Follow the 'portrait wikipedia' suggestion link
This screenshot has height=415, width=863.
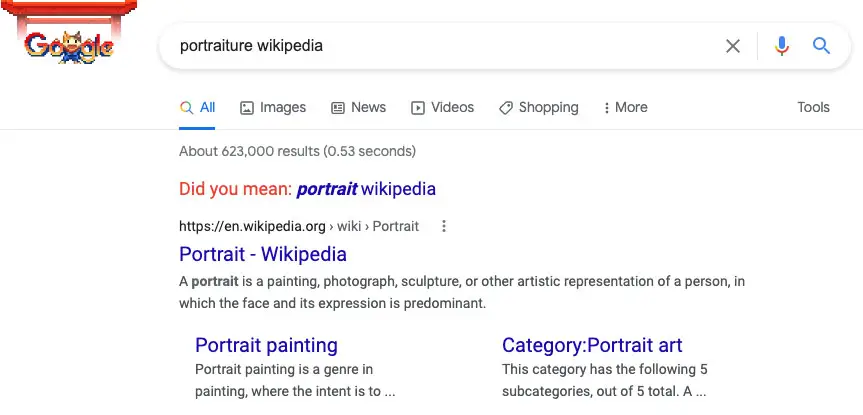[x=366, y=189]
